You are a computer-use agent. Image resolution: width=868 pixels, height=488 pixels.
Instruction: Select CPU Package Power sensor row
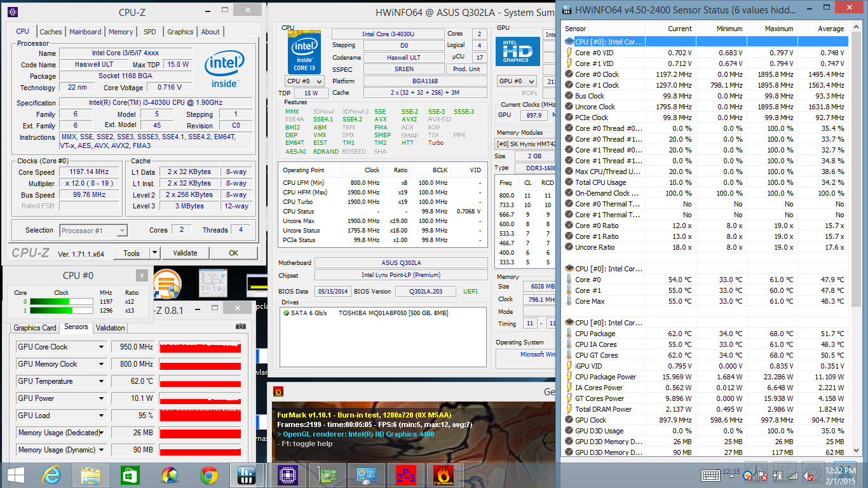pyautogui.click(x=705, y=377)
